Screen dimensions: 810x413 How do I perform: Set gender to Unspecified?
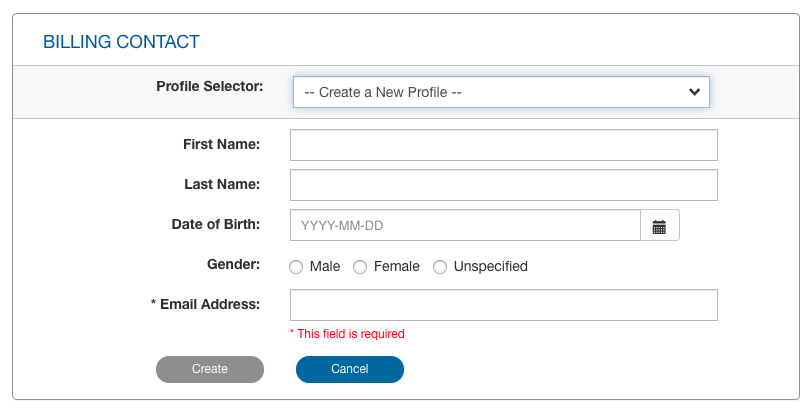(440, 267)
